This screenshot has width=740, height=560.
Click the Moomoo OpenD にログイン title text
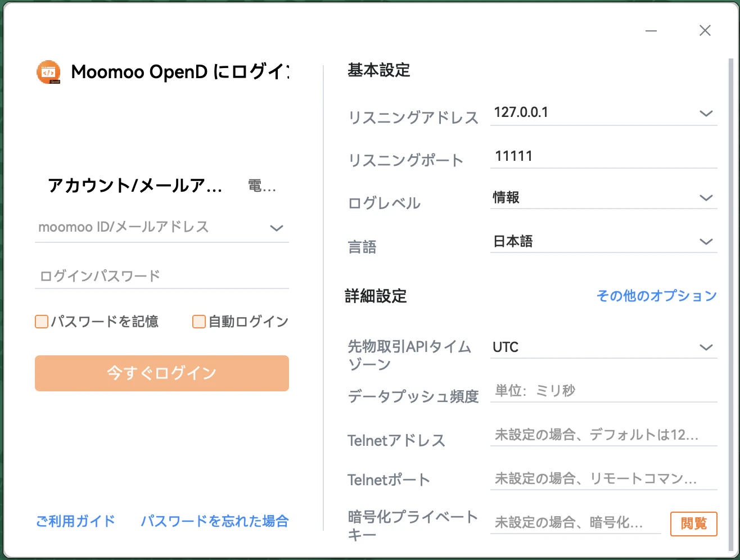click(180, 72)
